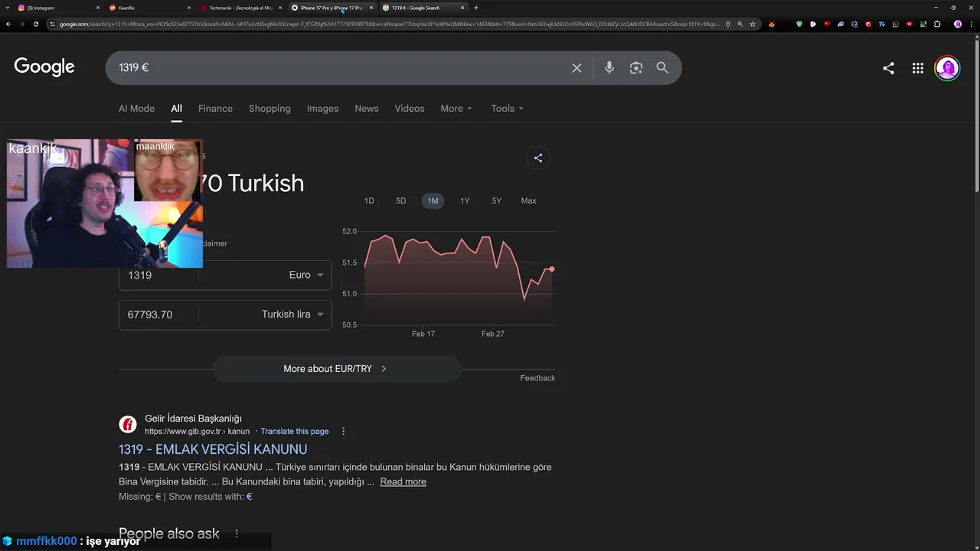980x551 pixels.
Task: Click Translate this page link
Action: [295, 432]
